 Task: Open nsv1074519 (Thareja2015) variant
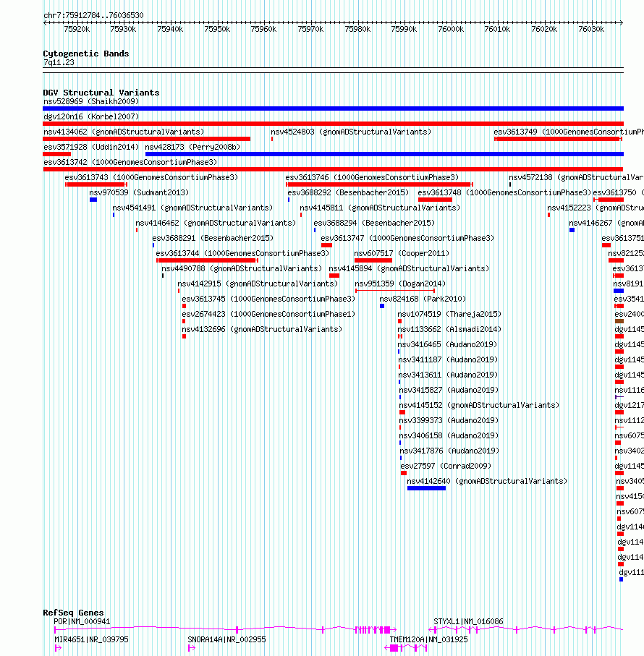(x=449, y=314)
